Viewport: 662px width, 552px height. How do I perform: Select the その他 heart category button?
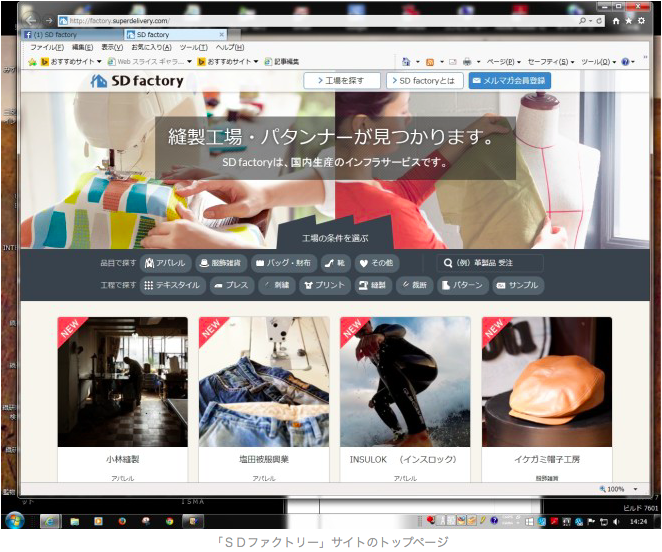(375, 263)
